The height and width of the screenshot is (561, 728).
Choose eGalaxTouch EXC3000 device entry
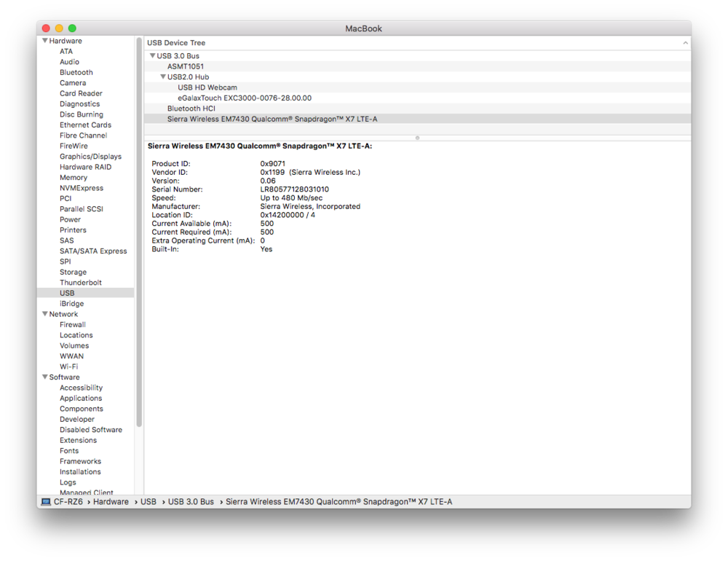tap(244, 98)
